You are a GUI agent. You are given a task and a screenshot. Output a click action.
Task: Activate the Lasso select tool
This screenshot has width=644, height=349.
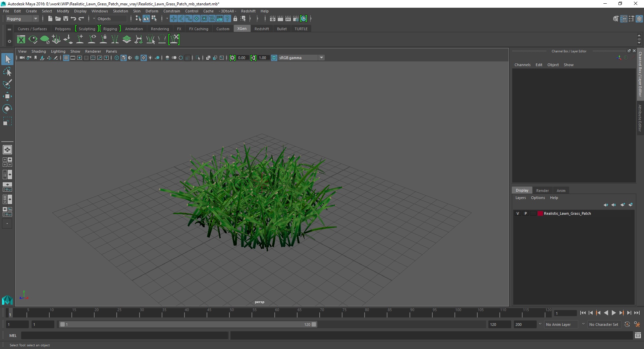[7, 72]
